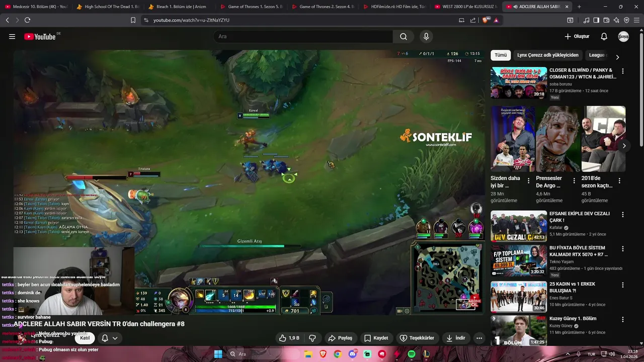Open options for 2018'de sezon kaçtı short
Viewport: 644px width, 362px height.
pyautogui.click(x=619, y=180)
